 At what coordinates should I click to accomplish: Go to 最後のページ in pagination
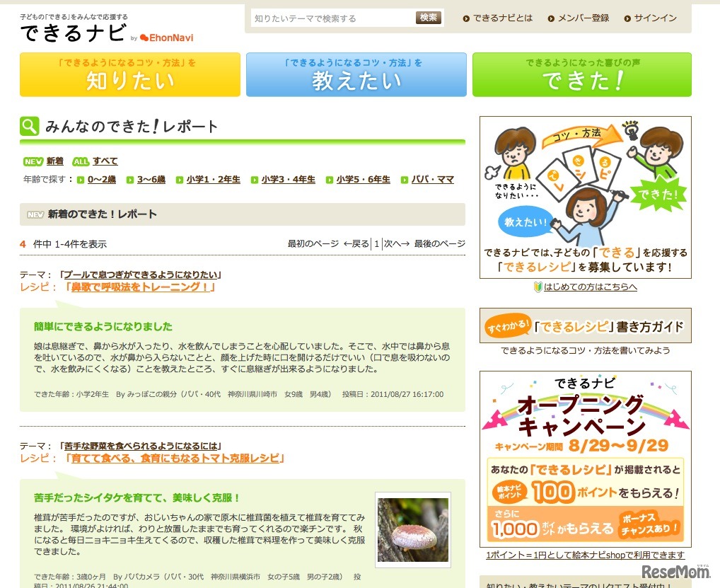(439, 244)
